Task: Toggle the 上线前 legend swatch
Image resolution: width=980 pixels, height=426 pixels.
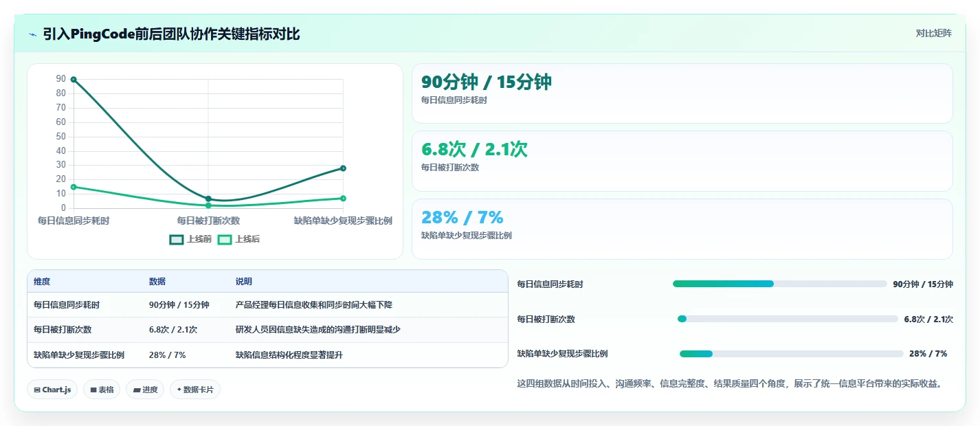Action: pos(177,239)
